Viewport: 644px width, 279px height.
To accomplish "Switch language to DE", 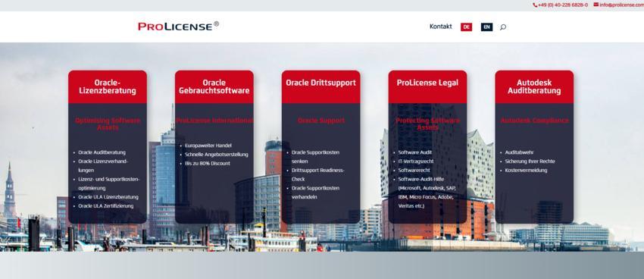I will click(466, 27).
